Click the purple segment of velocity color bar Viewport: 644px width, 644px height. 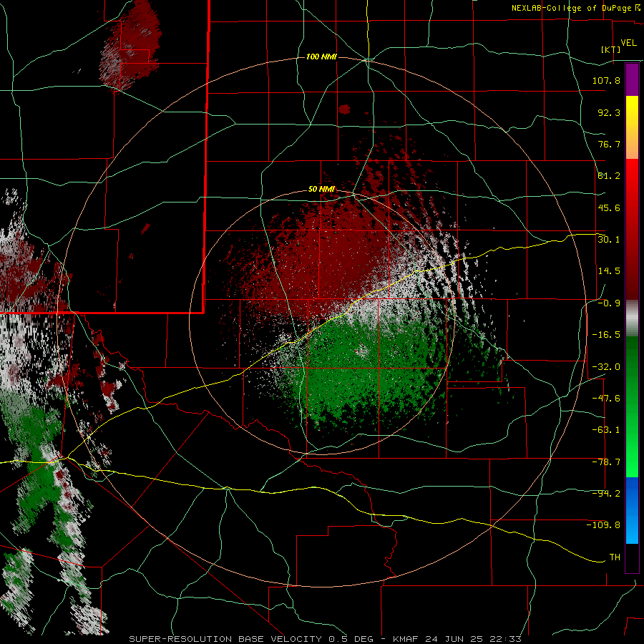632,79
